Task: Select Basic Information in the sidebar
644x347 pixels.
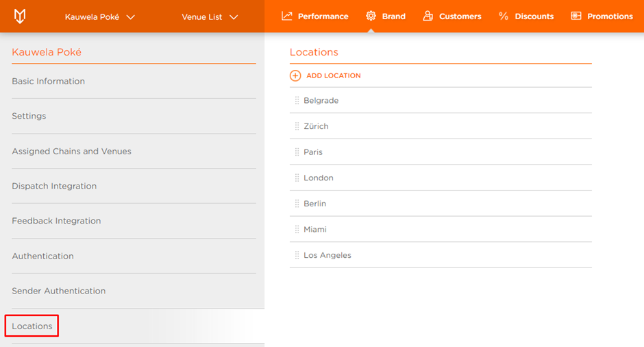Action: [134, 82]
